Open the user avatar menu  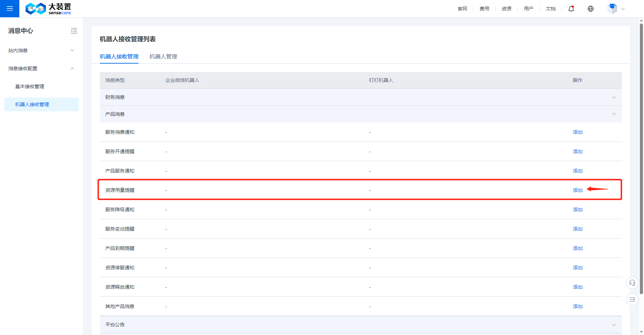coord(612,9)
